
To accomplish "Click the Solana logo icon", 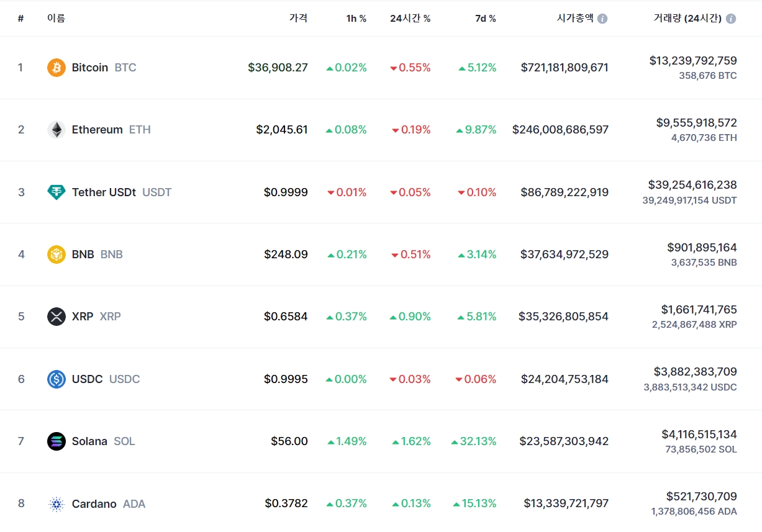I will pyautogui.click(x=57, y=441).
